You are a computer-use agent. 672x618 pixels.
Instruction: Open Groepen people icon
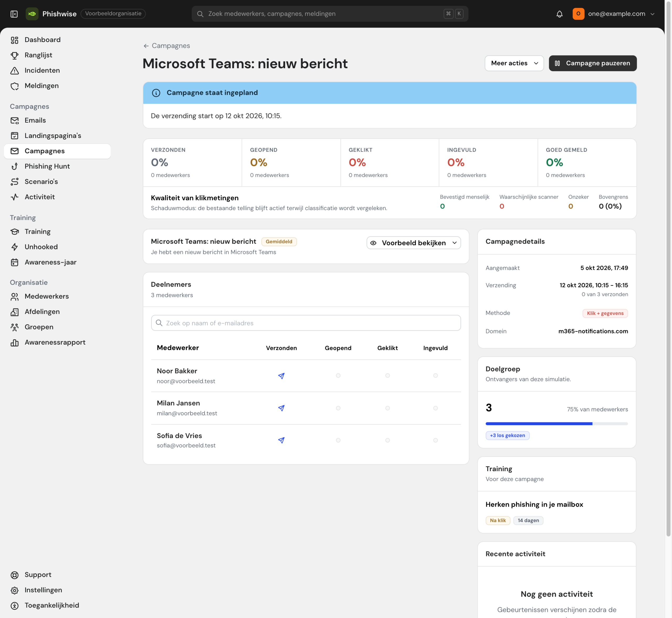[14, 327]
